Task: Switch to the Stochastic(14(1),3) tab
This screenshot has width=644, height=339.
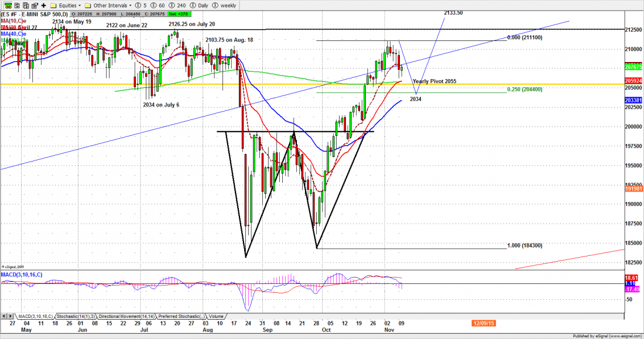Action: click(x=73, y=316)
